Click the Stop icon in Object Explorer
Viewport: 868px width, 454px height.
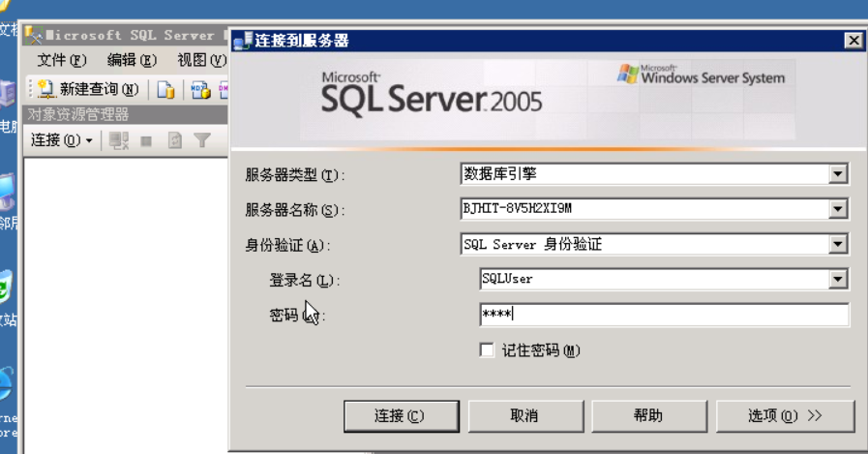pos(146,141)
